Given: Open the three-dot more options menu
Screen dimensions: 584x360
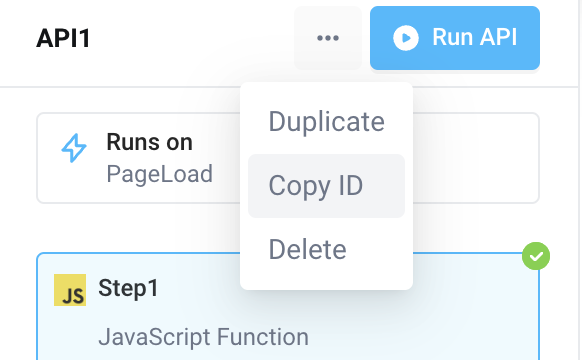Looking at the screenshot, I should pyautogui.click(x=328, y=38).
